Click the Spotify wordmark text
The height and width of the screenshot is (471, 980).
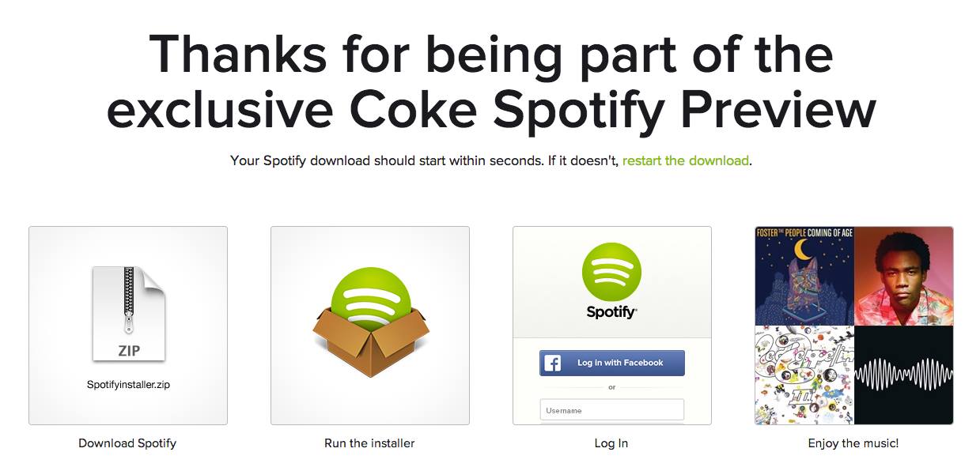point(611,312)
